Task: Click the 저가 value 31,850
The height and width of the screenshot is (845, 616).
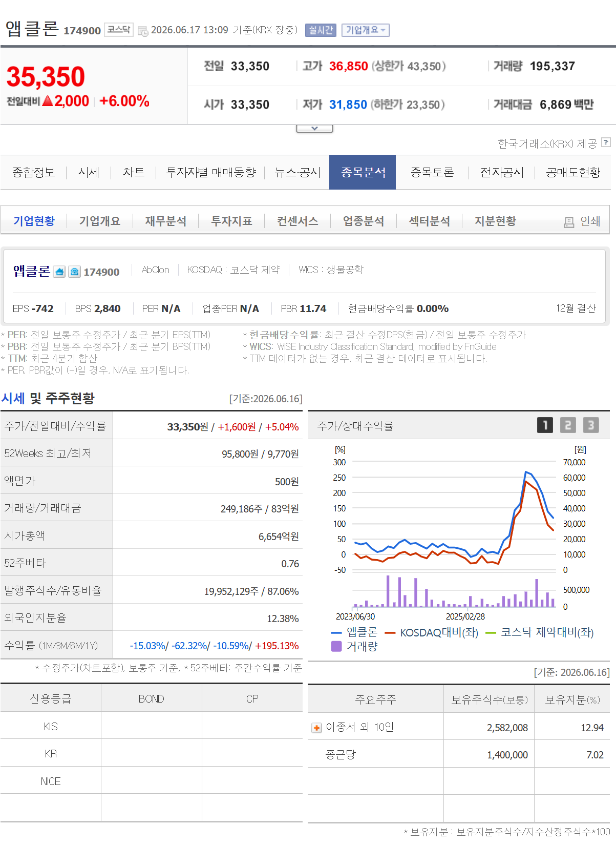Action: 348,105
